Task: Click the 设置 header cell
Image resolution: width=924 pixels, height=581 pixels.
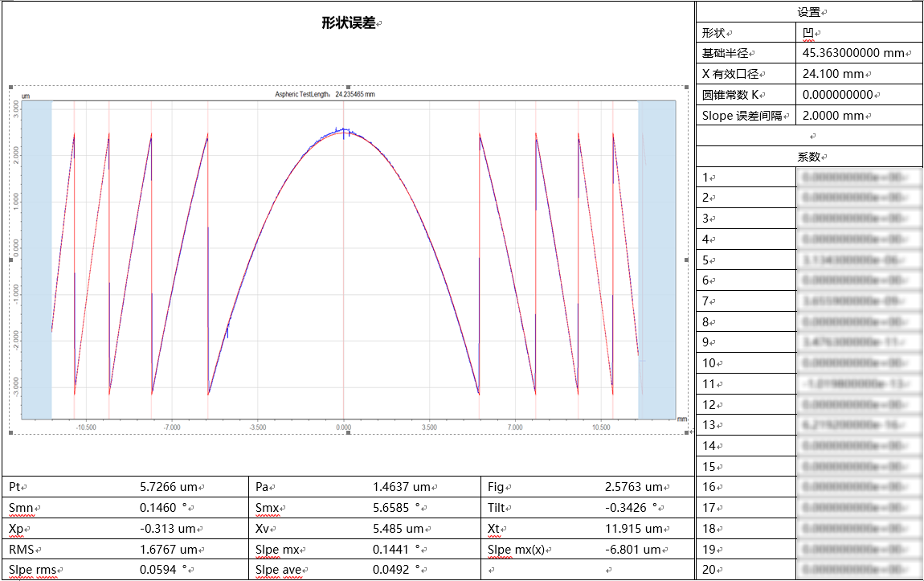Action: pyautogui.click(x=809, y=12)
